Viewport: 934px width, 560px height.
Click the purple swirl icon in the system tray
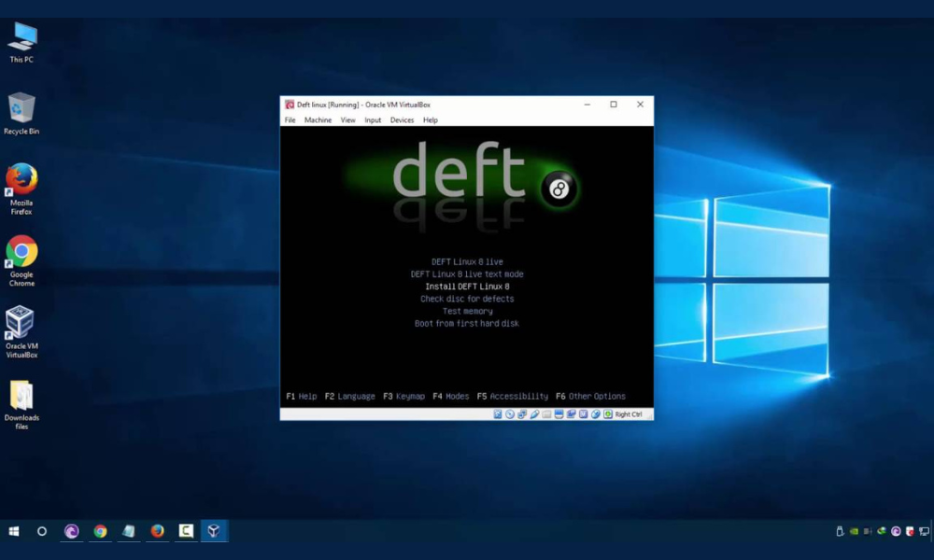(896, 531)
